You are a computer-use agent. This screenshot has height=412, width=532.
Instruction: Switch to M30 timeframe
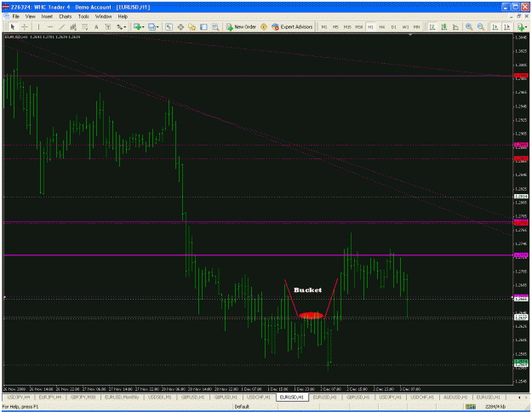tap(359, 26)
